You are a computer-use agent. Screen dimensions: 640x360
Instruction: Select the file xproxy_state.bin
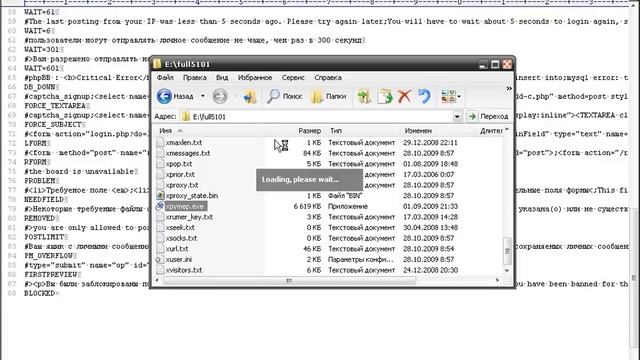(x=191, y=196)
